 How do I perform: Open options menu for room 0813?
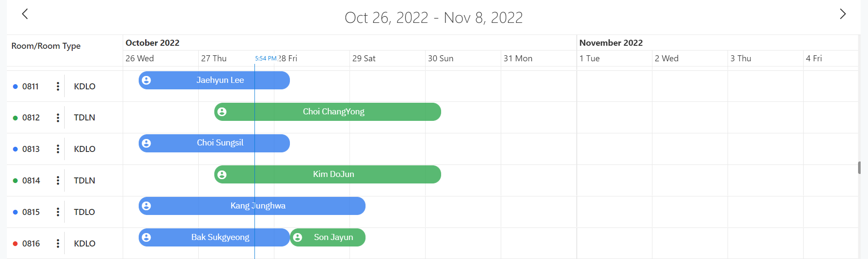pyautogui.click(x=58, y=149)
